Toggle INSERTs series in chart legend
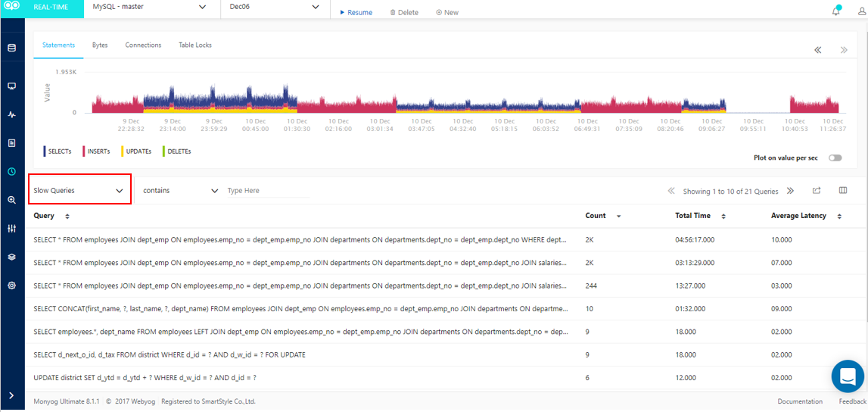The height and width of the screenshot is (412, 868). 96,151
